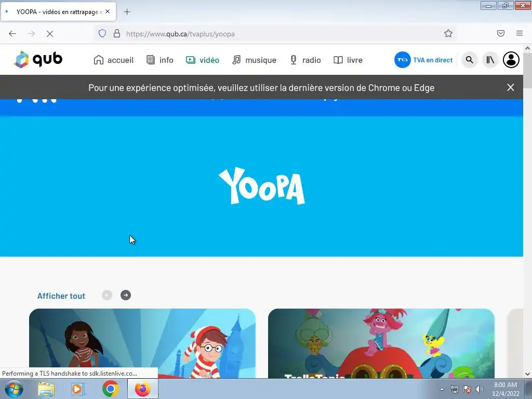Click the scrollbar down arrow
This screenshot has height=399, width=532.
point(528,374)
